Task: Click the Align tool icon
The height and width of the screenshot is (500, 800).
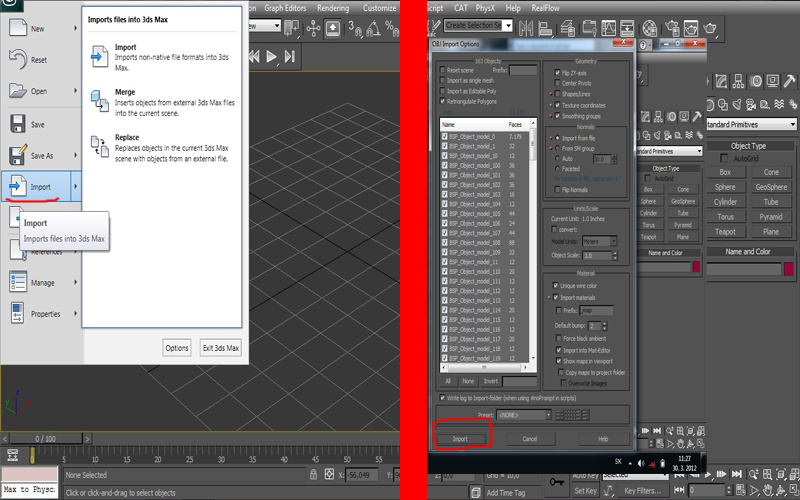Action: pos(545,28)
